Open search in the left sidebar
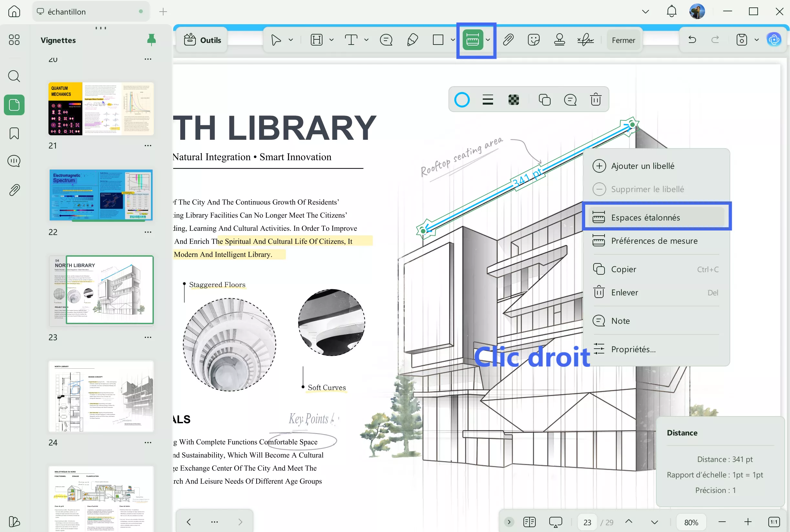Screen dimensions: 790x532 click(x=14, y=76)
